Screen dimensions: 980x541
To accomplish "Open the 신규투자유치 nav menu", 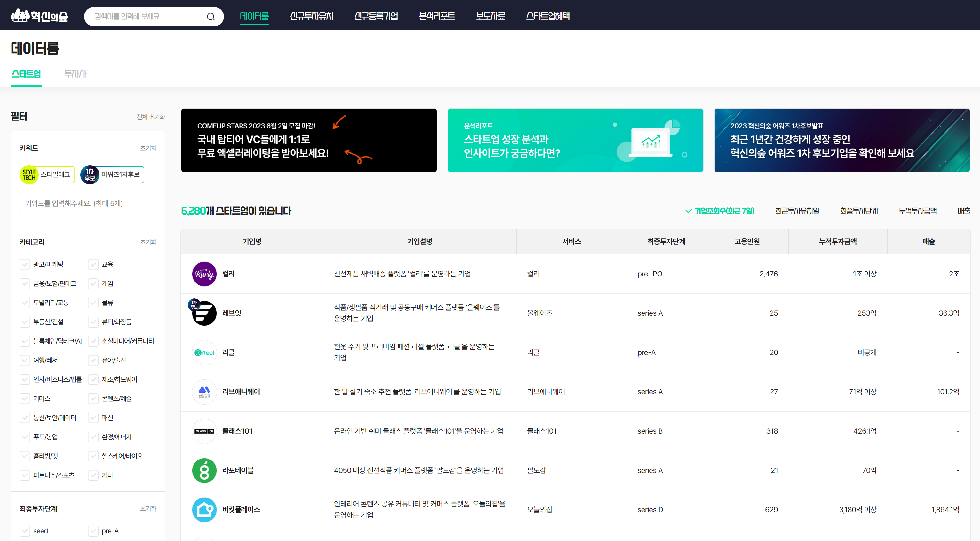I will point(311,16).
